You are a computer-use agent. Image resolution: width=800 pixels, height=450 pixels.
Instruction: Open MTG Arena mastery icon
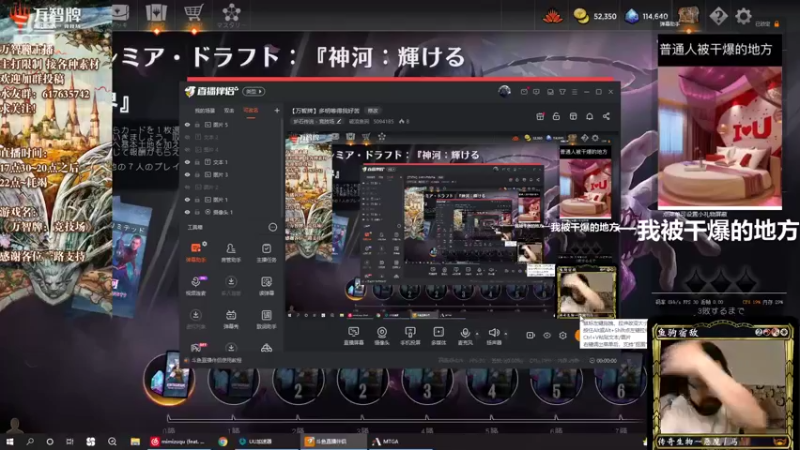click(x=231, y=14)
